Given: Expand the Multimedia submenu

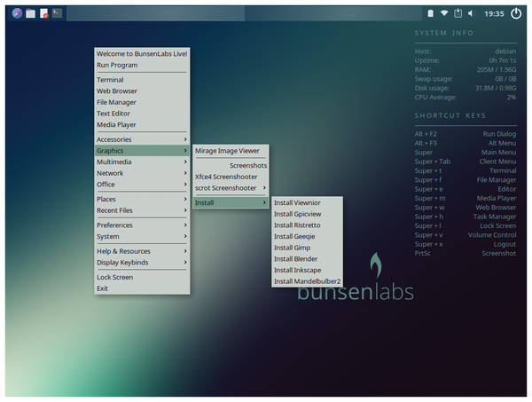Looking at the screenshot, I should click(142, 162).
